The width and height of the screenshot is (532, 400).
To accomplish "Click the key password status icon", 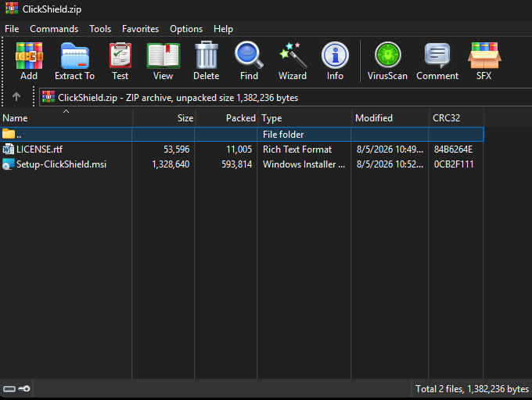I will click(24, 389).
